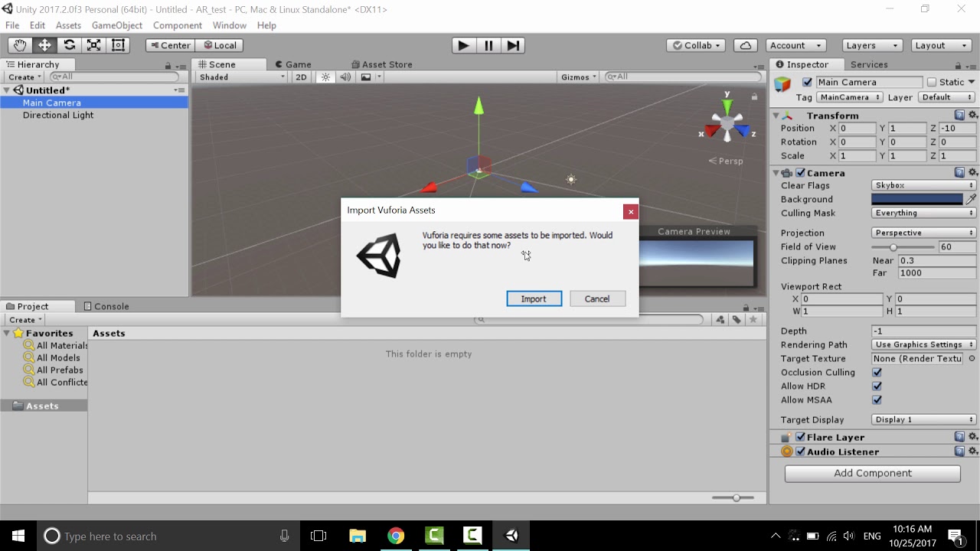Screen dimensions: 980x551
Task: Toggle the Center pivot button
Action: [170, 45]
